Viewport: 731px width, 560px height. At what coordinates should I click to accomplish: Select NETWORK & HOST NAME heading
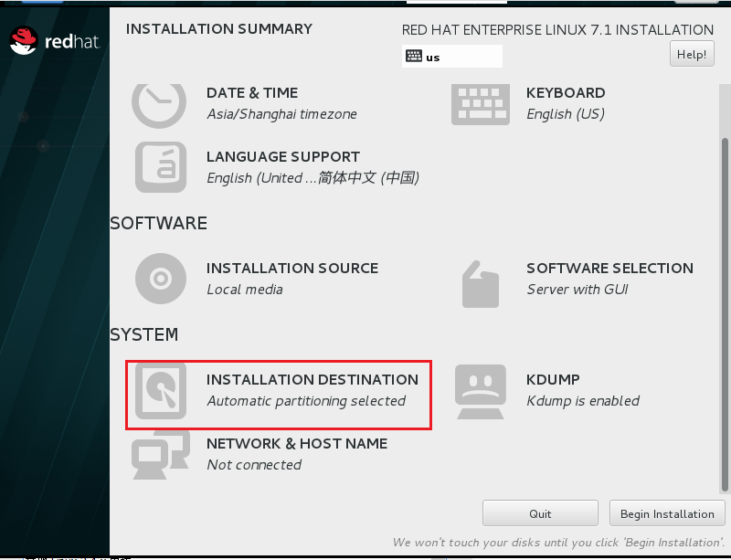coord(297,443)
